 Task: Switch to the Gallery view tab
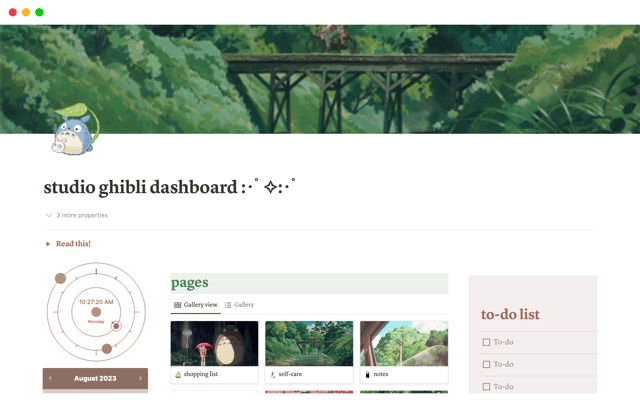[196, 305]
